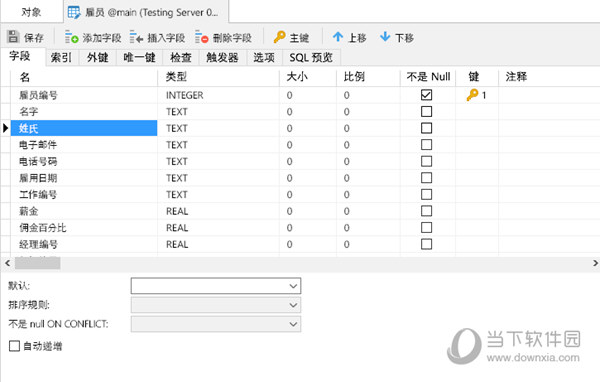Image resolution: width=600 pixels, height=382 pixels.
Task: Click the Move Down (下移) arrow icon
Action: point(385,37)
